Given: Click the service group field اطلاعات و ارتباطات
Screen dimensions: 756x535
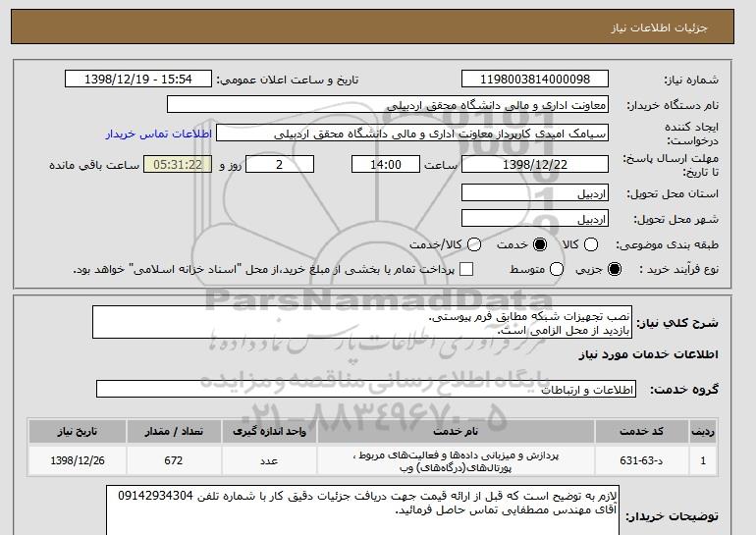Looking at the screenshot, I should (x=366, y=389).
